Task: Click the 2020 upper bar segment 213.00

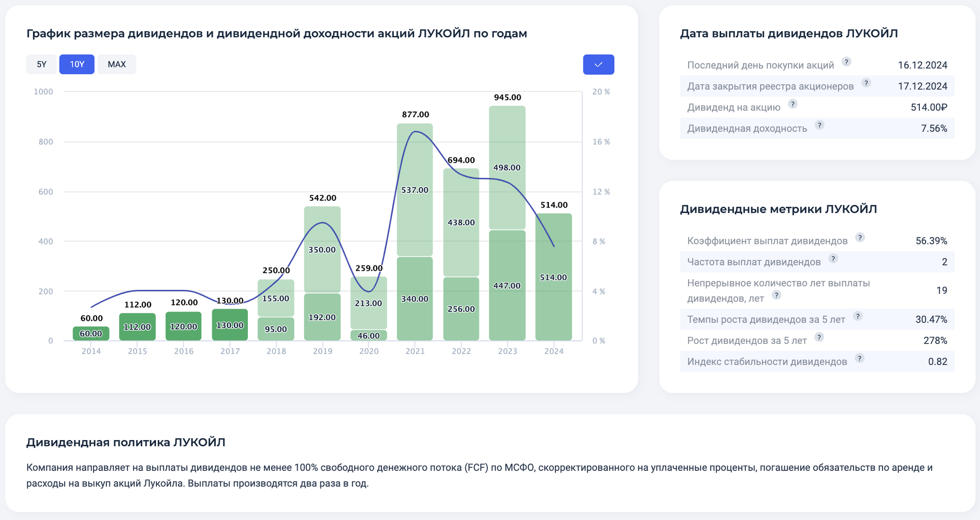Action: tap(368, 303)
